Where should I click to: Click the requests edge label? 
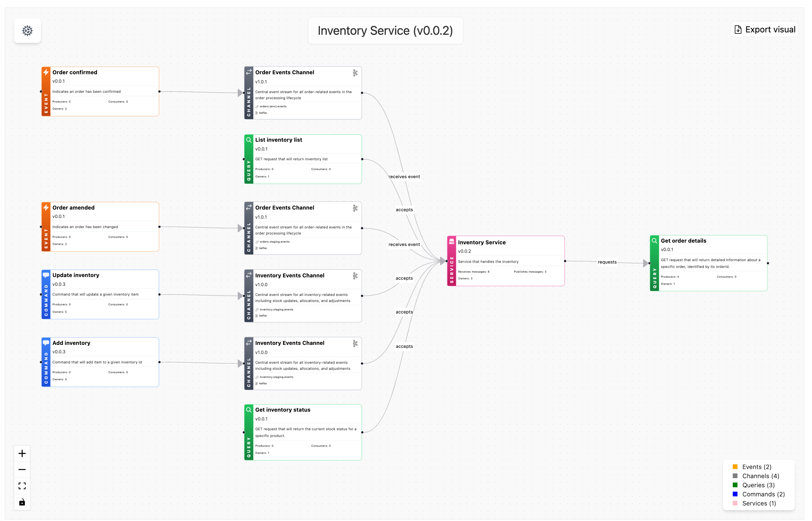tap(607, 262)
